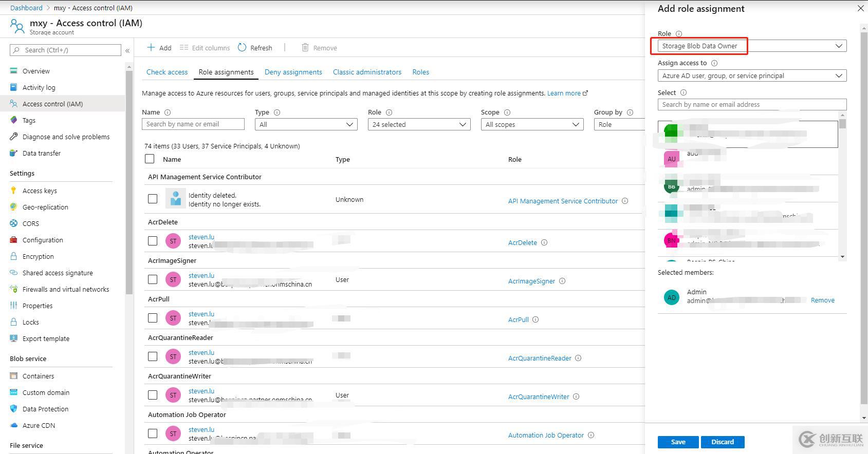The width and height of the screenshot is (868, 454).
Task: Select the AU member in the list
Action: 748,161
